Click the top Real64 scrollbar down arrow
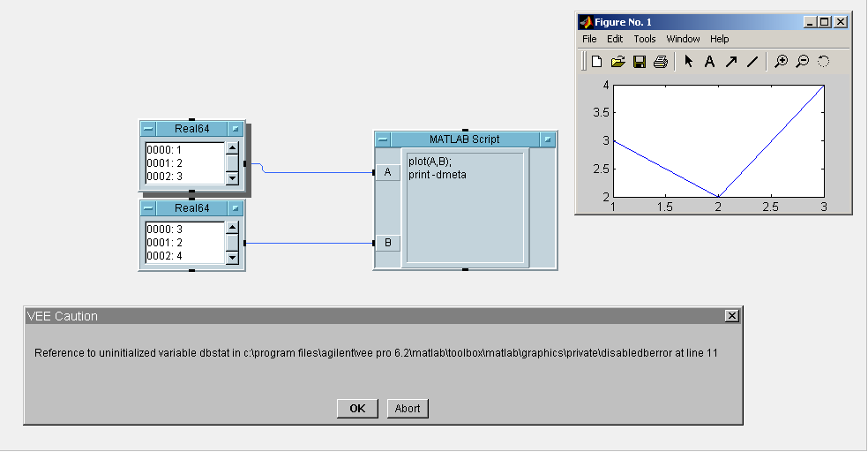The width and height of the screenshot is (868, 452). 233,177
